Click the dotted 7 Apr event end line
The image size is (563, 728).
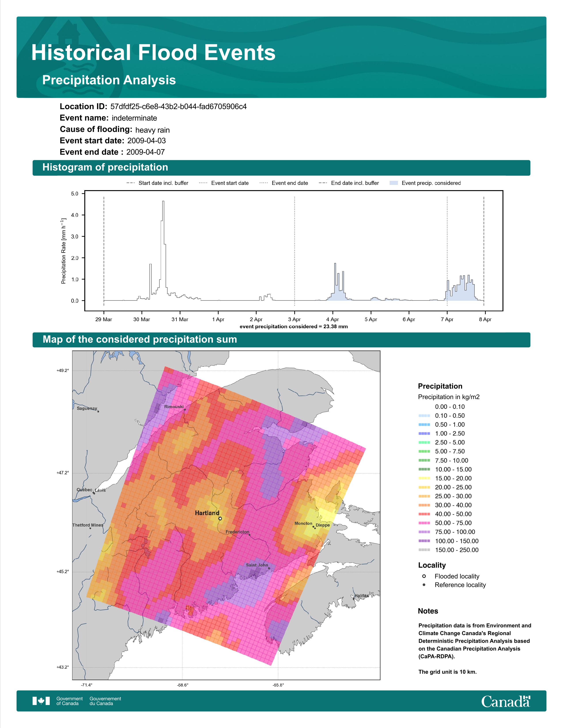(447, 251)
